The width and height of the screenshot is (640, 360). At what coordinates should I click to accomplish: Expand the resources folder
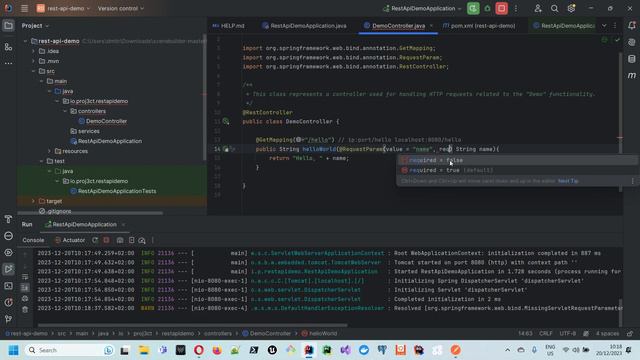[x=49, y=151]
